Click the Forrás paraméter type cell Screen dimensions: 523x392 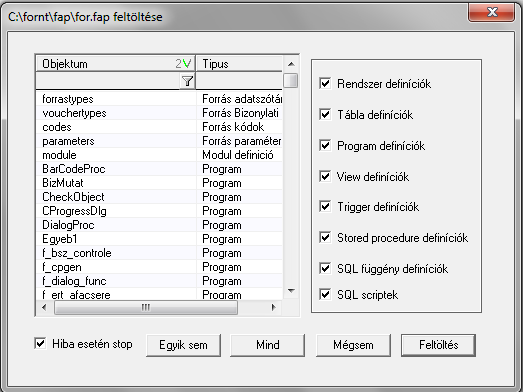click(239, 141)
